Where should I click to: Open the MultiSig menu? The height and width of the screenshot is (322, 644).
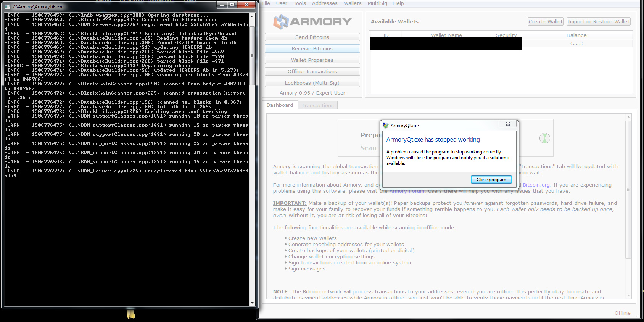click(377, 3)
